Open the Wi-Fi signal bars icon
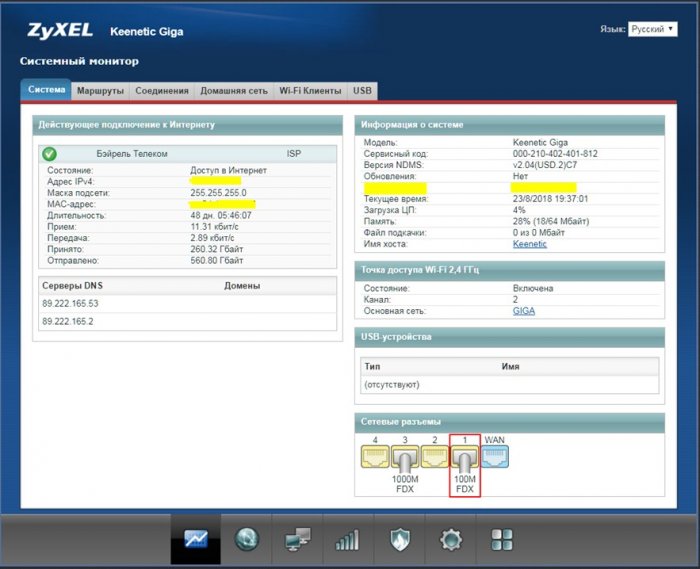The width and height of the screenshot is (700, 569). 347,540
